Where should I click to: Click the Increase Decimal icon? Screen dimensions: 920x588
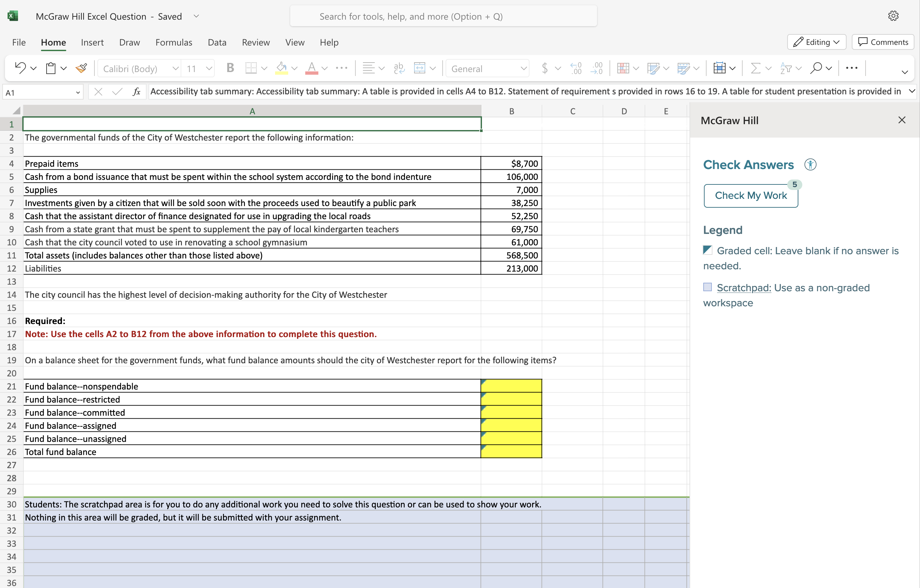(576, 68)
